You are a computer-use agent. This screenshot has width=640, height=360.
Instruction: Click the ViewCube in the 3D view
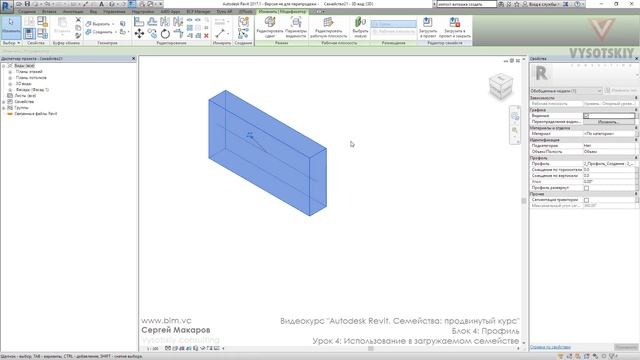501,86
